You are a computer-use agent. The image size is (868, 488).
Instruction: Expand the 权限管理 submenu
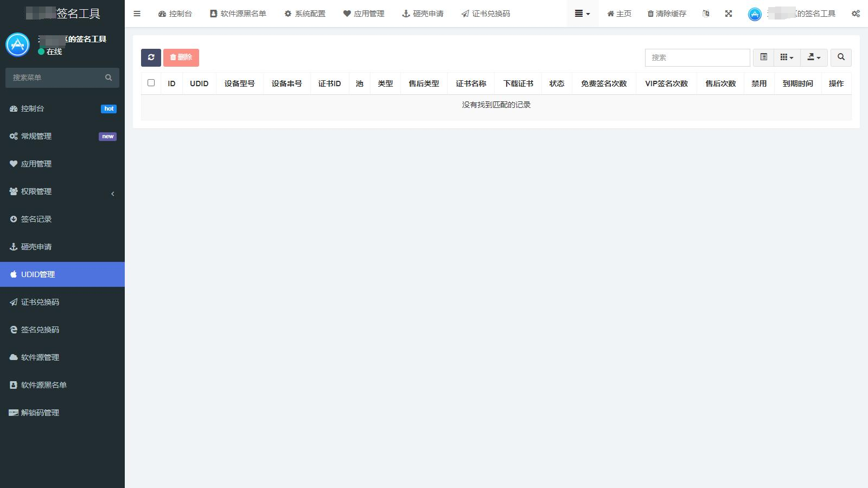[x=36, y=191]
